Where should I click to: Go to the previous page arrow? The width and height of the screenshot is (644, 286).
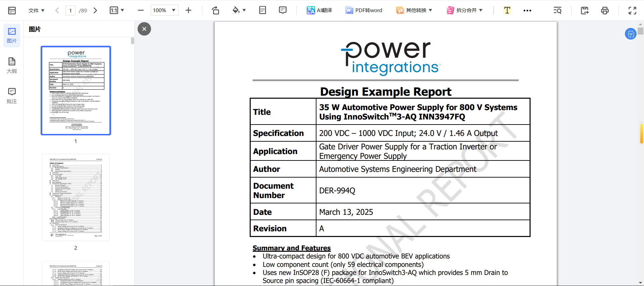pyautogui.click(x=57, y=10)
